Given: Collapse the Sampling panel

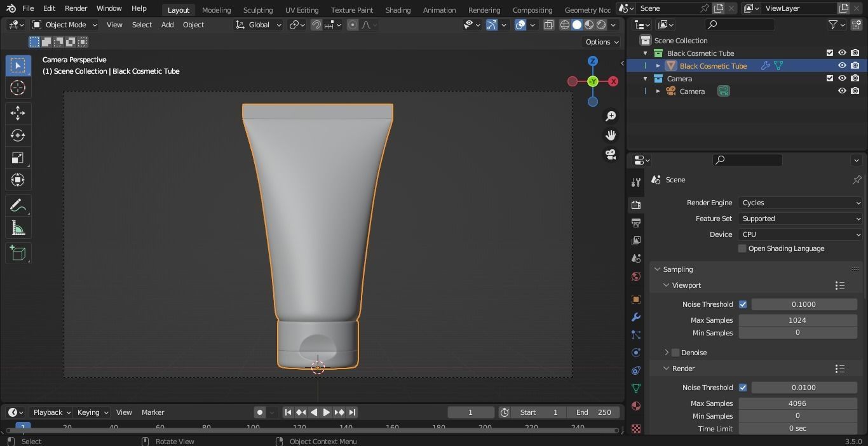Looking at the screenshot, I should pos(658,269).
